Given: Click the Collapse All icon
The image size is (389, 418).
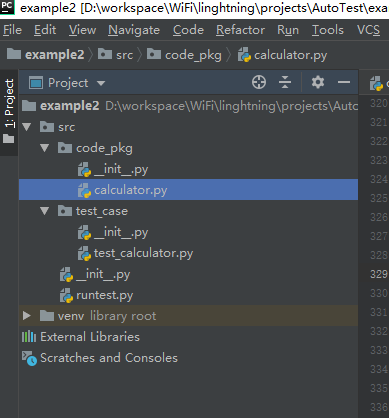Looking at the screenshot, I should (x=285, y=82).
